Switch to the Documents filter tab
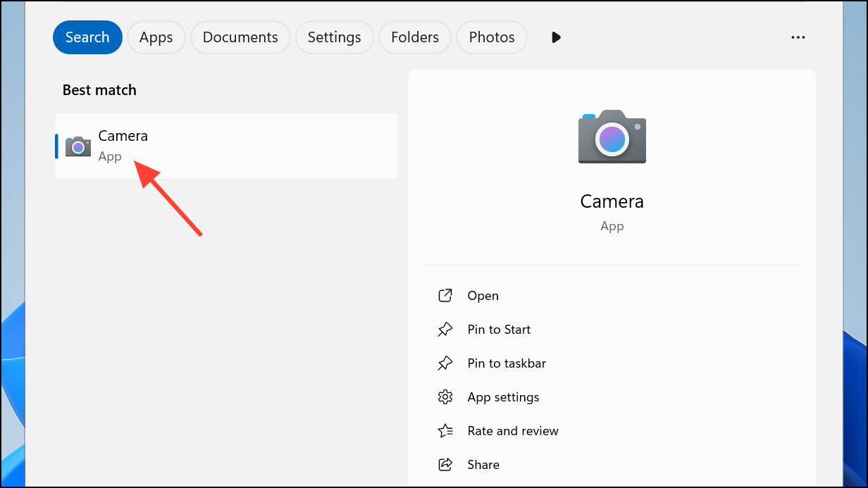Image resolution: width=868 pixels, height=488 pixels. pyautogui.click(x=240, y=37)
